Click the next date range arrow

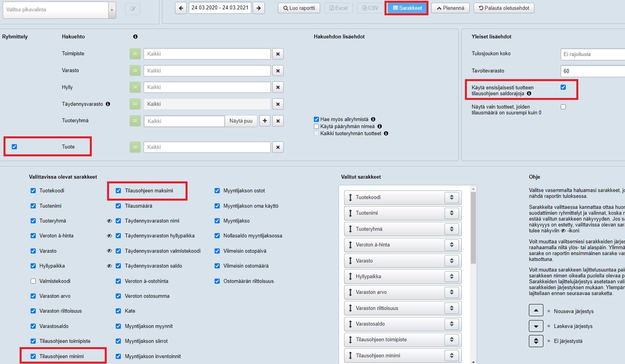click(x=259, y=8)
